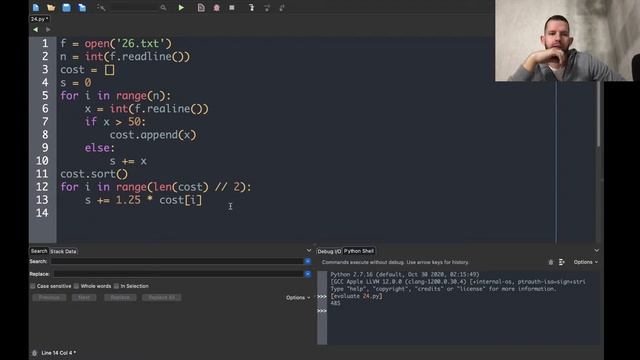Click the goto-definition wand icon in toolbar
The image size is (640, 360).
tap(101, 7)
